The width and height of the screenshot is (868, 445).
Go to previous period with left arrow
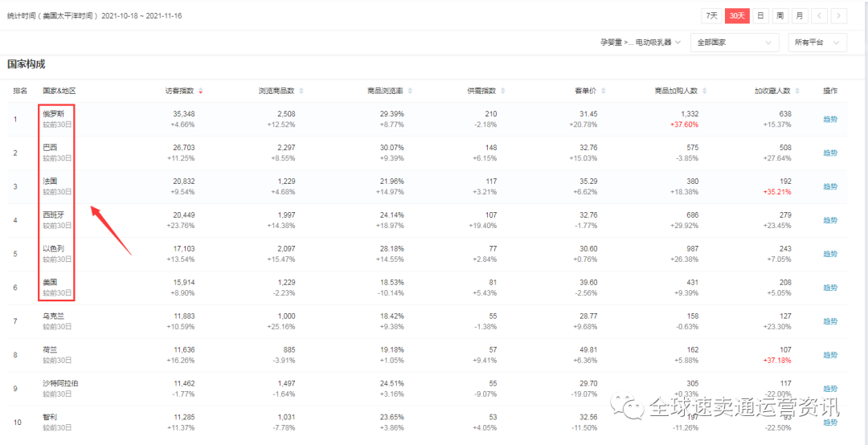[819, 15]
